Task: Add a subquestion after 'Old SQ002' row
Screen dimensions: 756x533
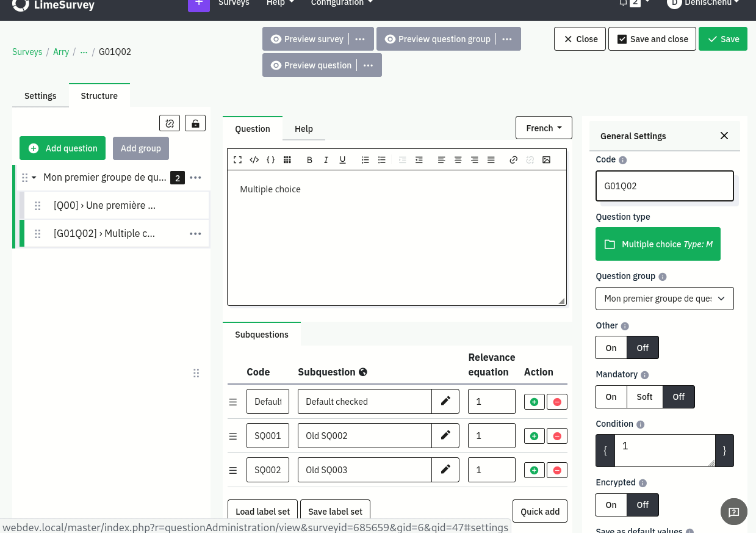Action: tap(534, 436)
